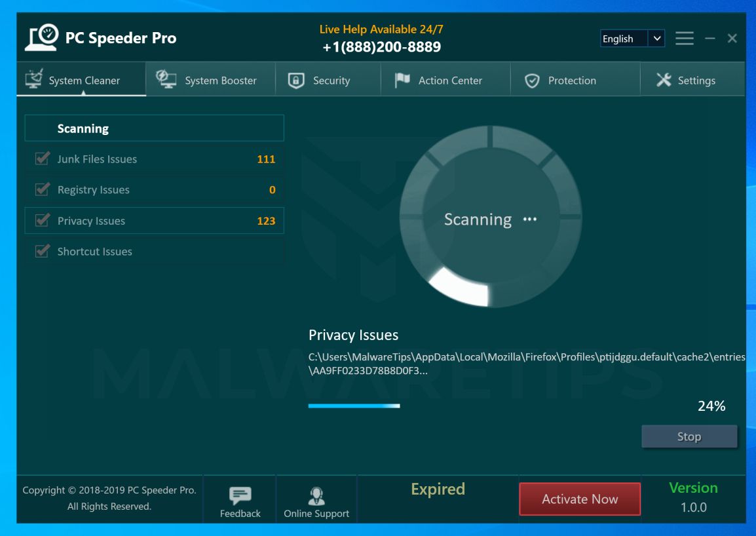Click the Online Support label
756x536 pixels.
316,514
